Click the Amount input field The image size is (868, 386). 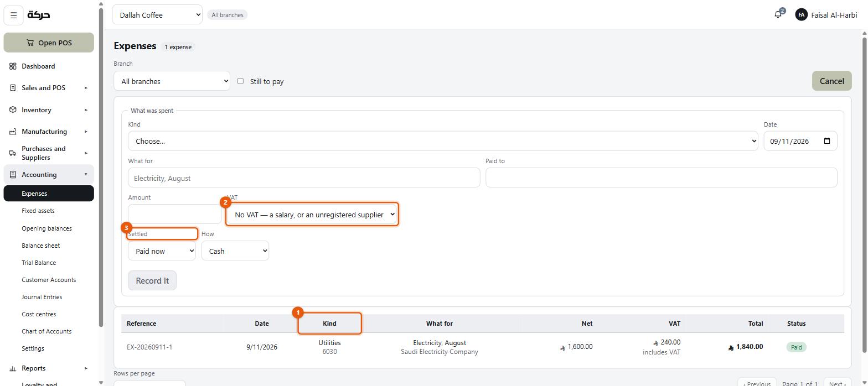175,215
